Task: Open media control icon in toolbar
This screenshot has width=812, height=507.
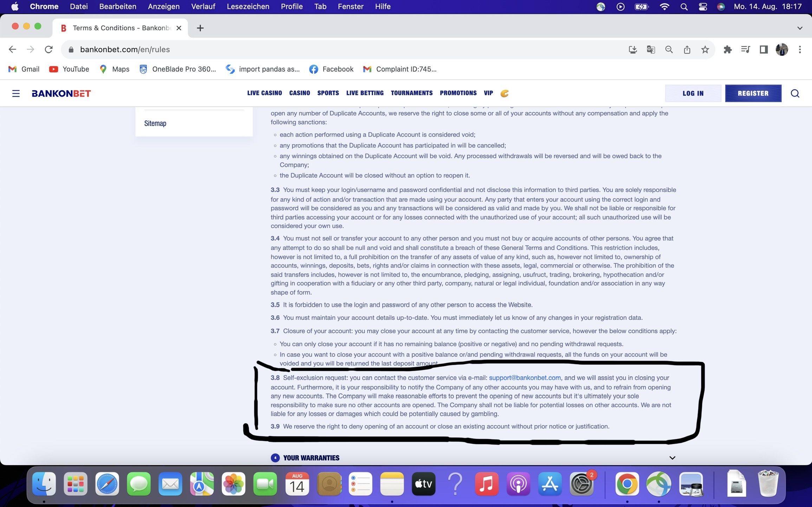Action: click(x=746, y=50)
